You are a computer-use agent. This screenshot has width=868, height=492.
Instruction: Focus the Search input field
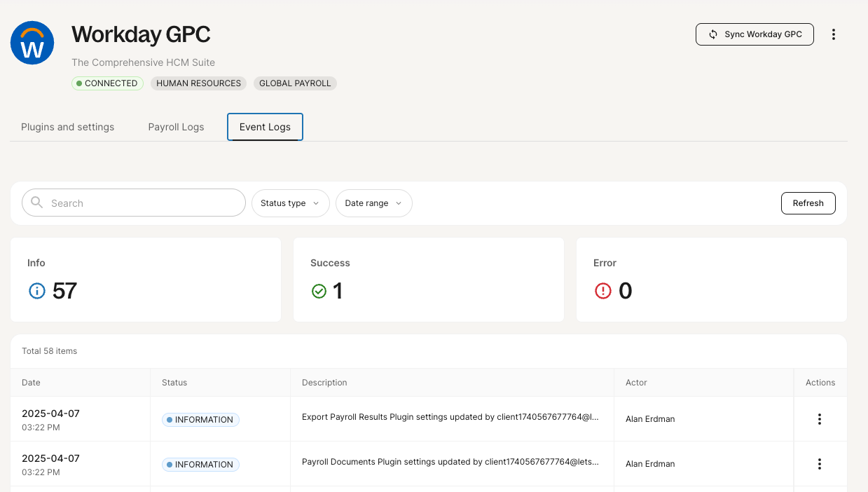pos(134,203)
